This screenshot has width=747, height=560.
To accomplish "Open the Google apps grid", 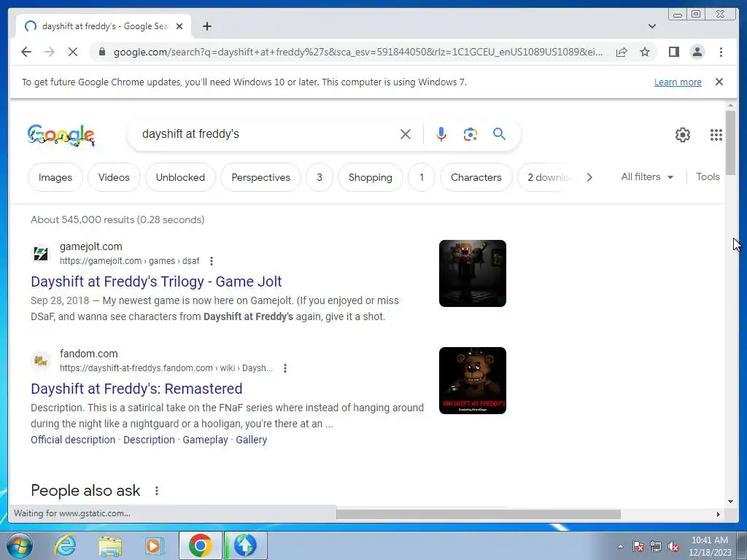I will [x=716, y=135].
